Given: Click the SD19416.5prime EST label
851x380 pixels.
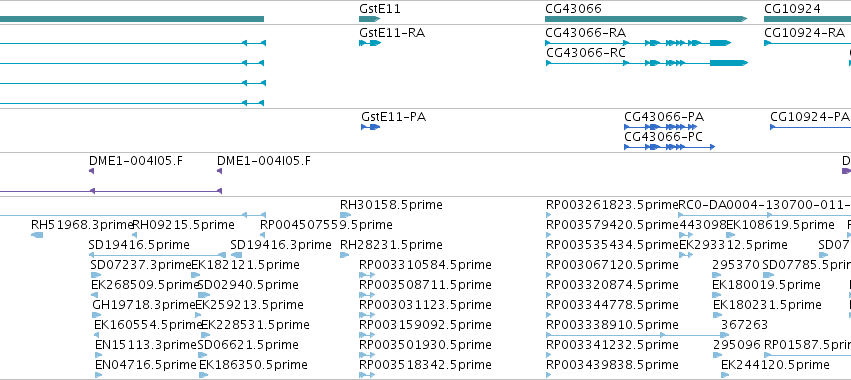Looking at the screenshot, I should (139, 245).
